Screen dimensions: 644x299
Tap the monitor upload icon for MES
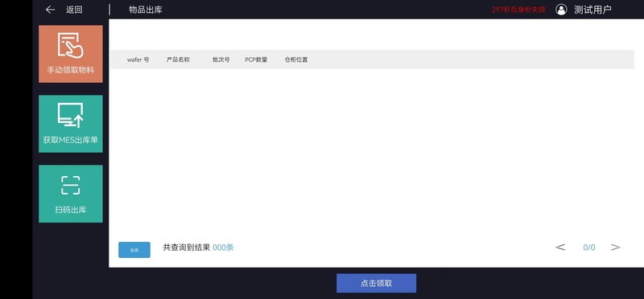tap(71, 115)
